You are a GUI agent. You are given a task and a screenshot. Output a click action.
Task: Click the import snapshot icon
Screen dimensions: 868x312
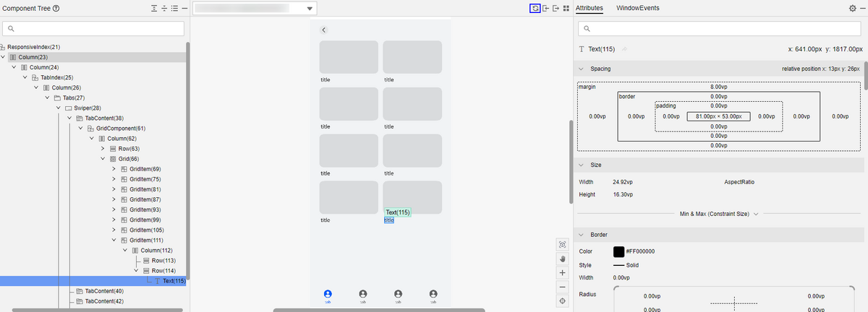[545, 8]
